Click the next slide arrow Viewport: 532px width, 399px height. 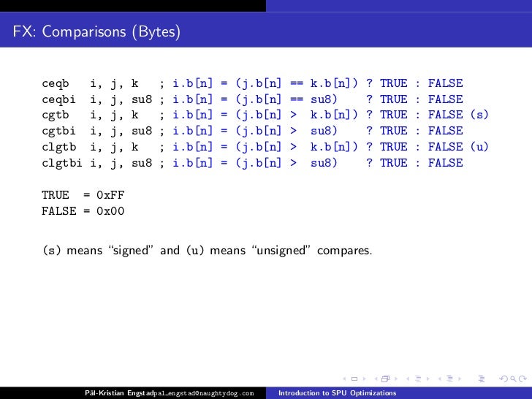365,379
